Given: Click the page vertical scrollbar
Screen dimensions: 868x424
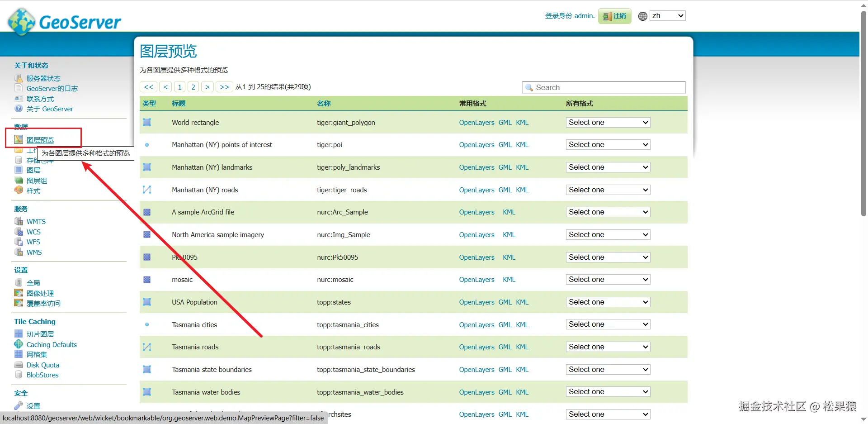Looking at the screenshot, I should coord(863,113).
